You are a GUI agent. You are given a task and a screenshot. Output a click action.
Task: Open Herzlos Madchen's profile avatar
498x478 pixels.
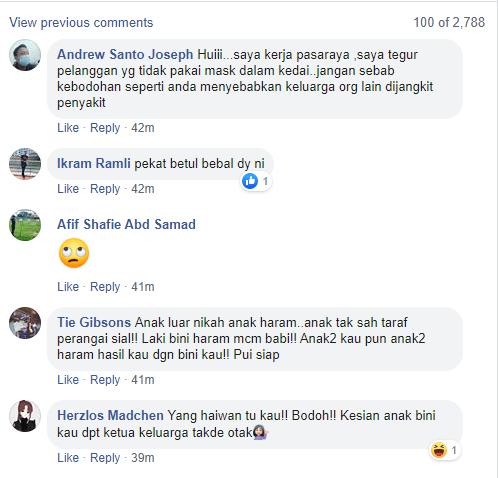(25, 416)
